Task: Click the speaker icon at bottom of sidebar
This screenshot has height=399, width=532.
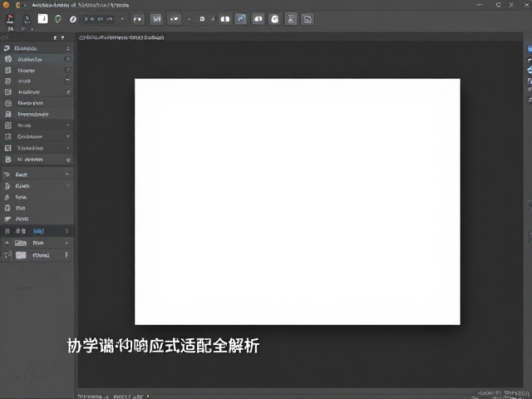Action: (x=7, y=255)
